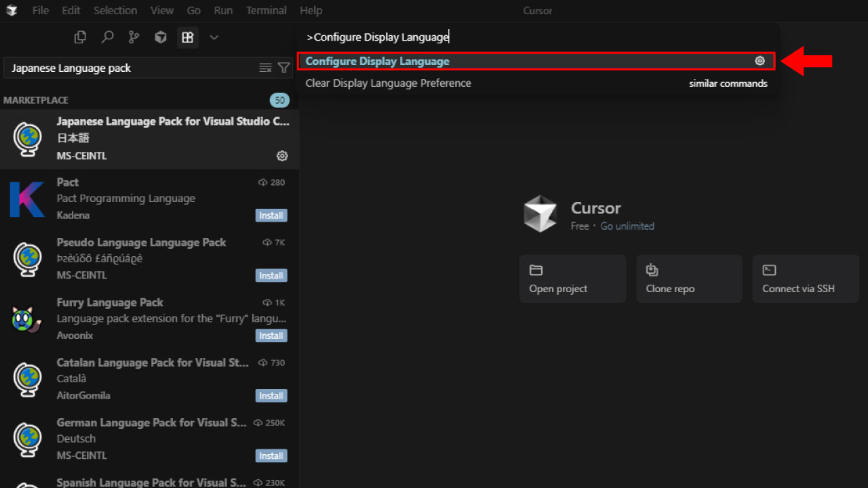
Task: Click Catalan Language Pack globe icon
Action: tap(28, 380)
